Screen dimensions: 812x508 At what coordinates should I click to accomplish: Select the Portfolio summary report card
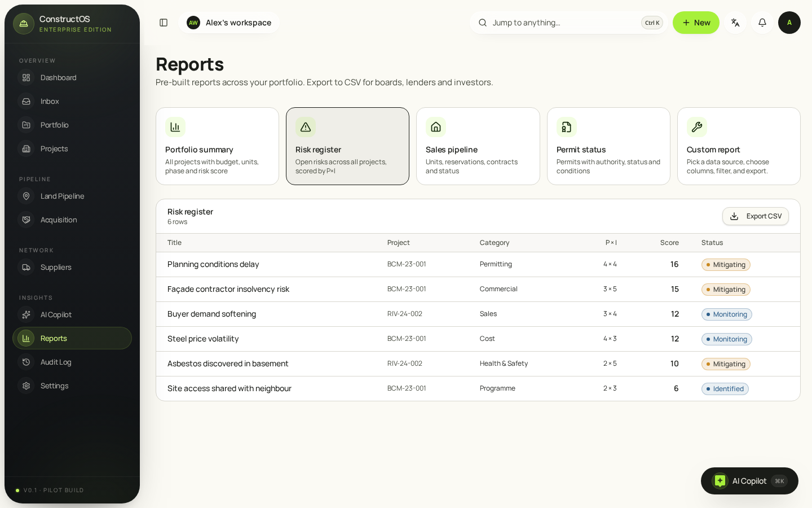(x=217, y=146)
